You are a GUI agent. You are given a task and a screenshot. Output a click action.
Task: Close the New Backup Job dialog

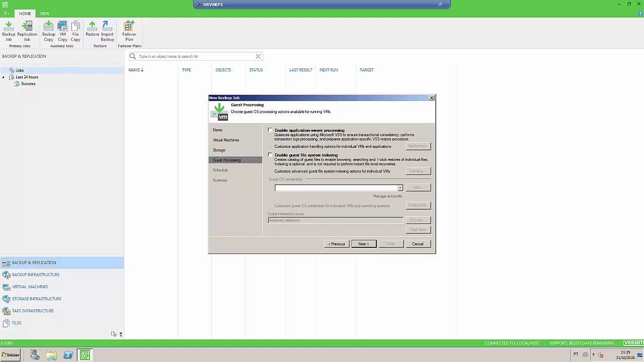tap(431, 98)
